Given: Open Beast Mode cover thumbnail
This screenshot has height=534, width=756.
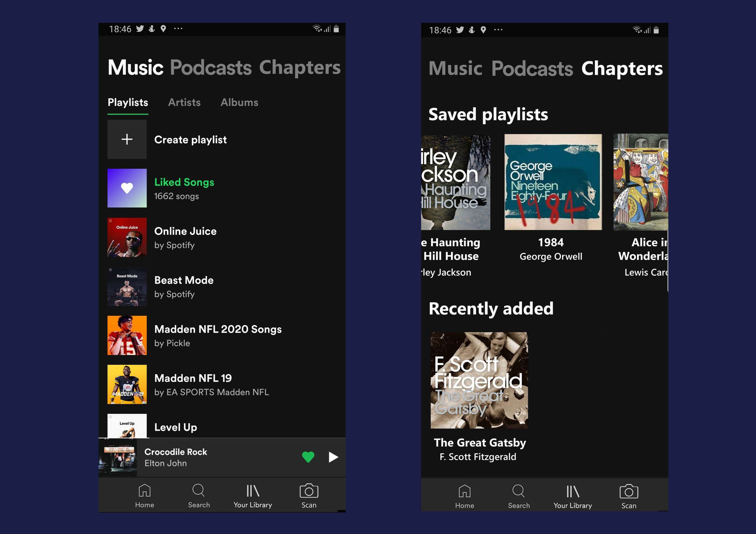Looking at the screenshot, I should tap(127, 286).
